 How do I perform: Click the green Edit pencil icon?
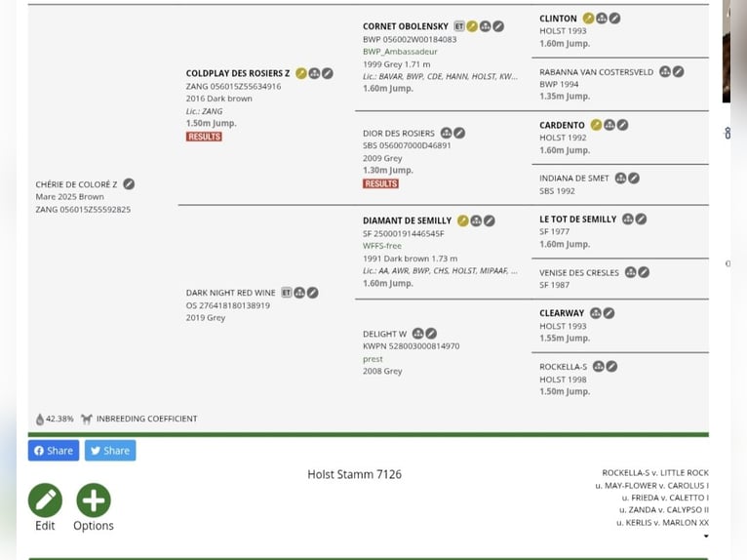point(45,500)
